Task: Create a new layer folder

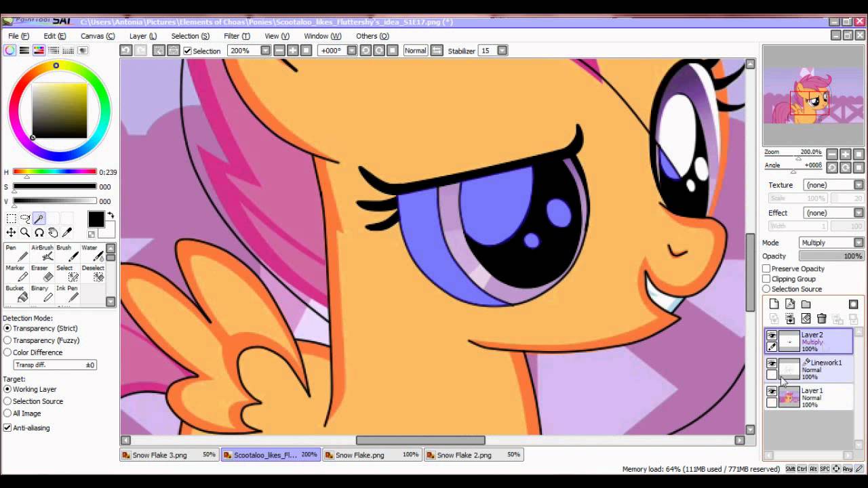Action: click(x=806, y=304)
